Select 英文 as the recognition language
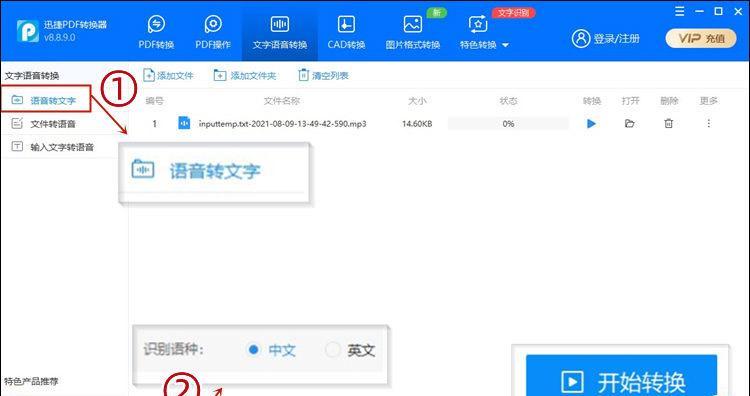750x396 pixels. (332, 350)
